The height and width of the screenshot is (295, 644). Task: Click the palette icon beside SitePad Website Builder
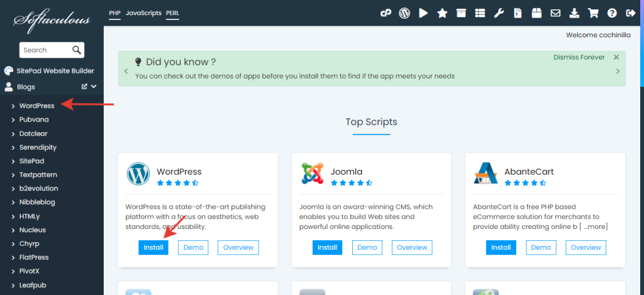pyautogui.click(x=9, y=71)
